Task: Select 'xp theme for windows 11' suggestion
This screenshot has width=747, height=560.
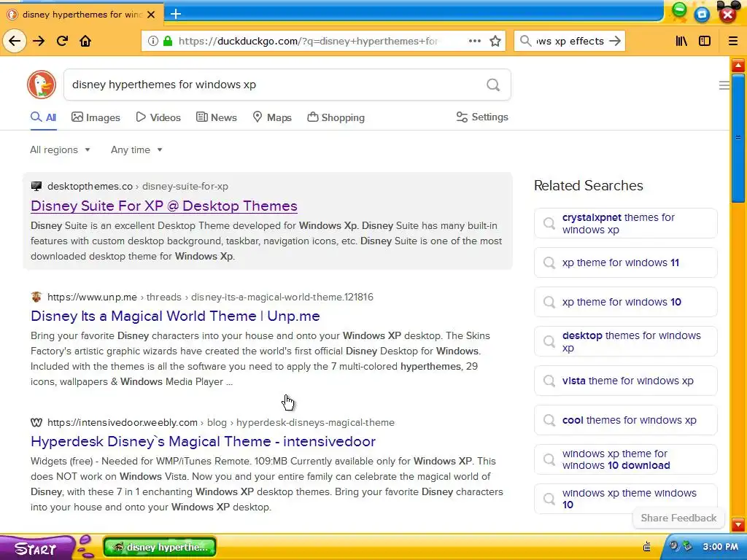Action: pos(625,262)
